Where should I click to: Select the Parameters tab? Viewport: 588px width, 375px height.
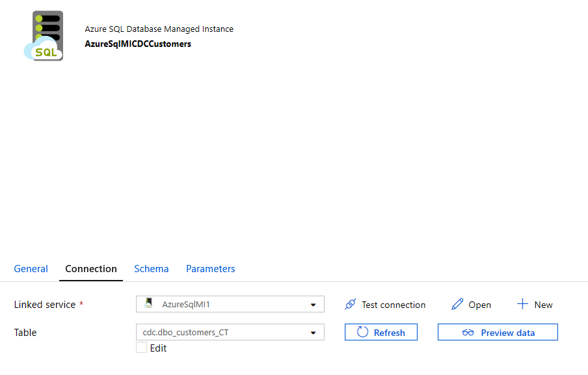point(210,268)
